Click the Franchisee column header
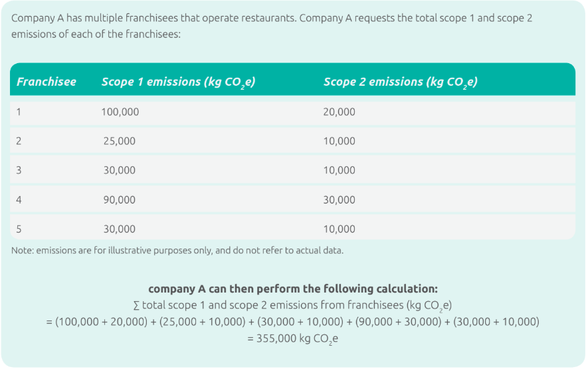 pyautogui.click(x=47, y=82)
